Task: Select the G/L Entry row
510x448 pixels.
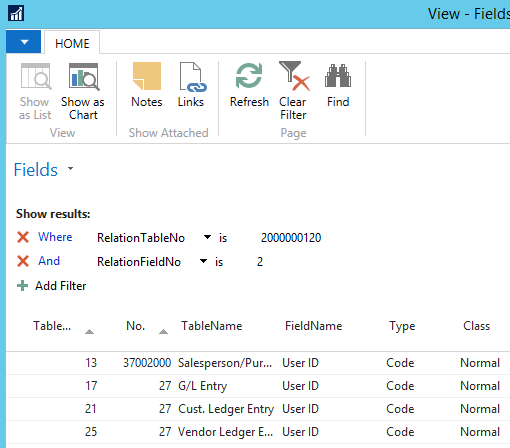Action: pyautogui.click(x=258, y=386)
